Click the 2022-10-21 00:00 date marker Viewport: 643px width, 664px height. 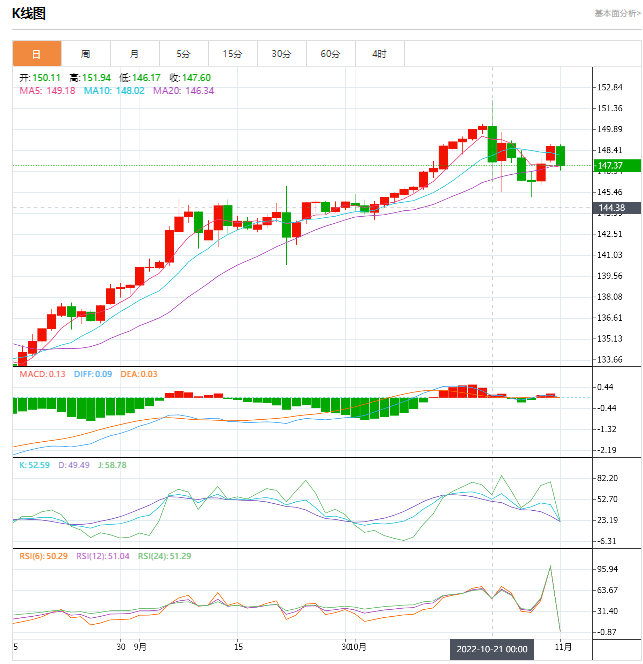click(492, 649)
